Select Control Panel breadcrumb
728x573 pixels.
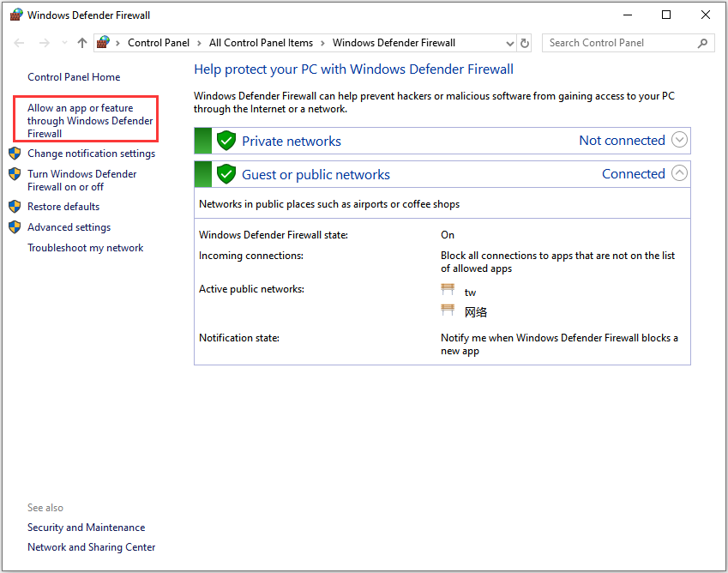(x=159, y=43)
